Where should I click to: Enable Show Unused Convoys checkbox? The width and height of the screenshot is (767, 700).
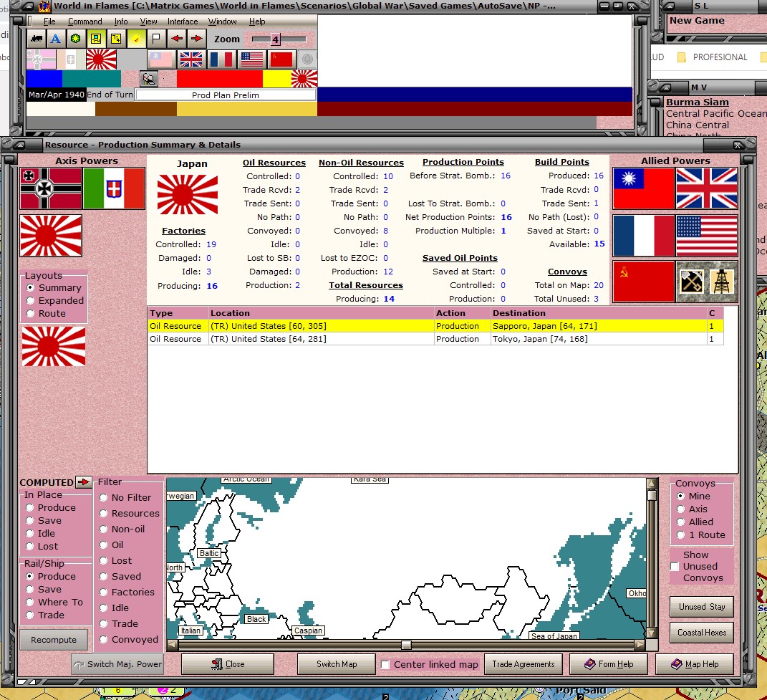(675, 566)
